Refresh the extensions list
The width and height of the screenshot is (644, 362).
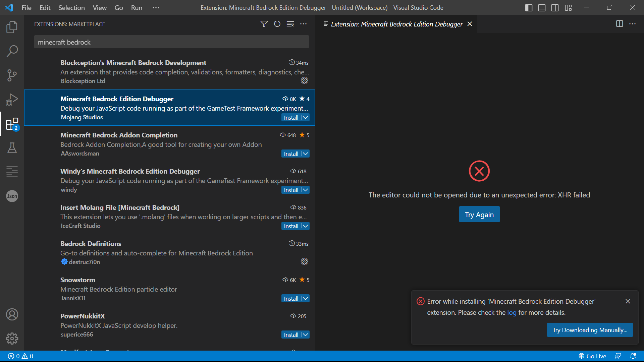click(x=277, y=24)
